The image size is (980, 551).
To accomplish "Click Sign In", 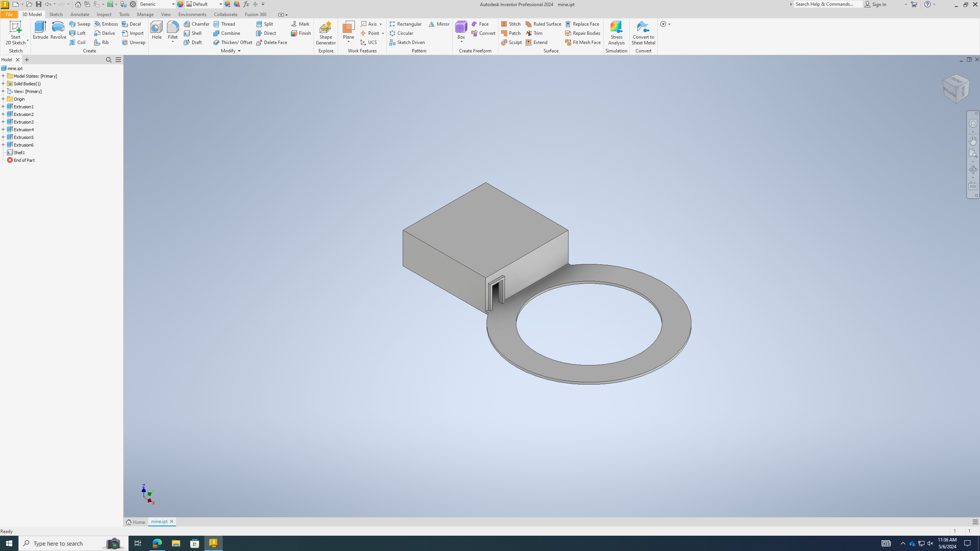I will click(875, 4).
